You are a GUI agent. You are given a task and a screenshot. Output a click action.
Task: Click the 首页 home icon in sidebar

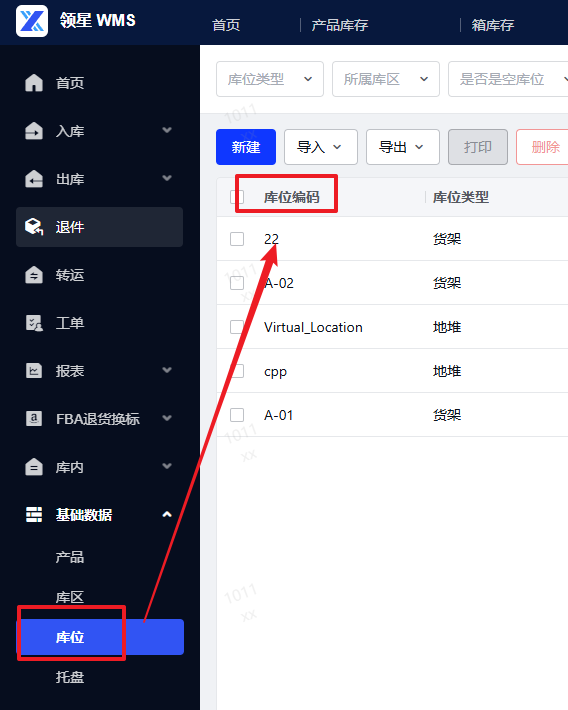coord(34,83)
